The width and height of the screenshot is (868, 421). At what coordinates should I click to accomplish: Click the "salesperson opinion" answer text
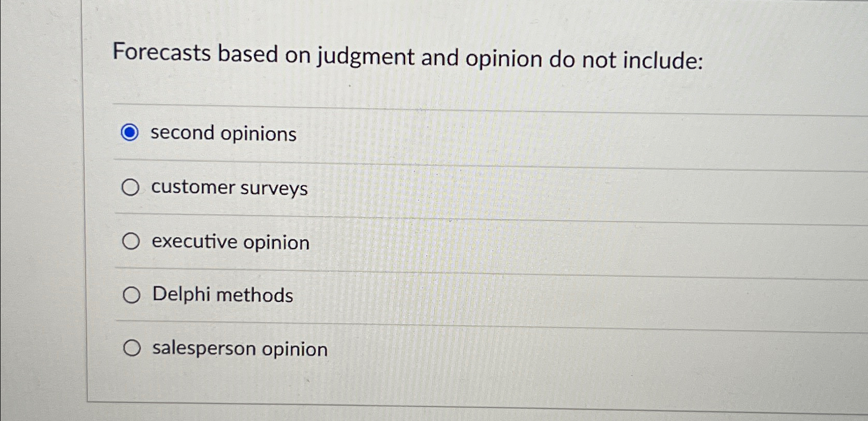(x=239, y=349)
